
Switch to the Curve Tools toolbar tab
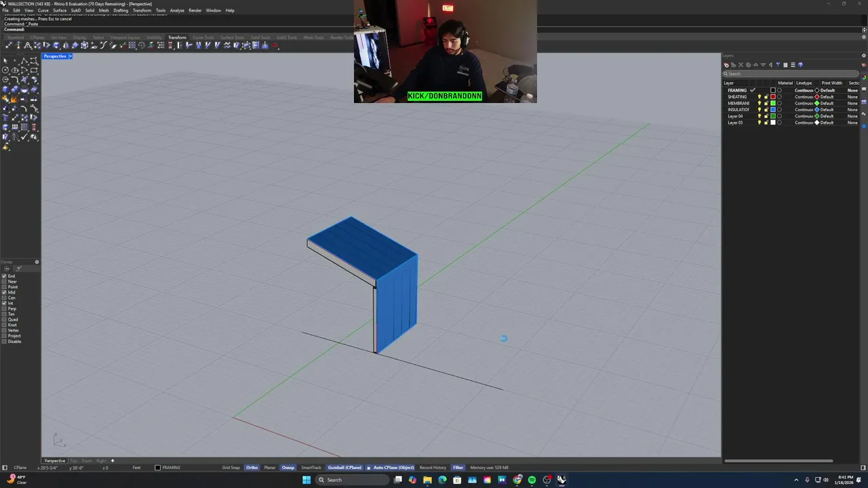click(x=203, y=37)
